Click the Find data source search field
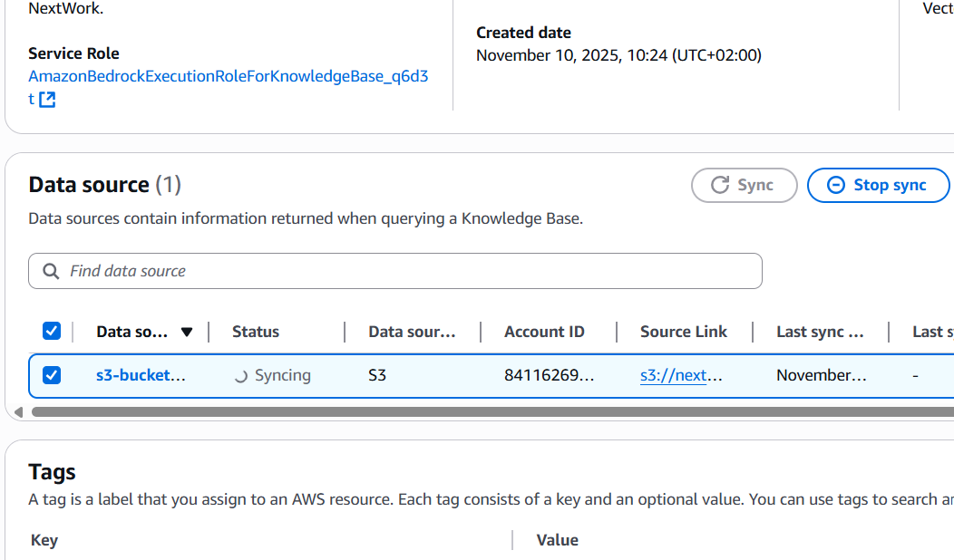954x560 pixels. click(x=408, y=271)
